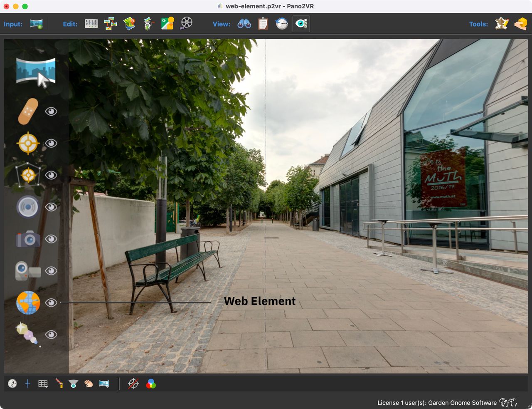The height and width of the screenshot is (409, 532).
Task: Select the Sound speaker tool
Action: click(28, 207)
